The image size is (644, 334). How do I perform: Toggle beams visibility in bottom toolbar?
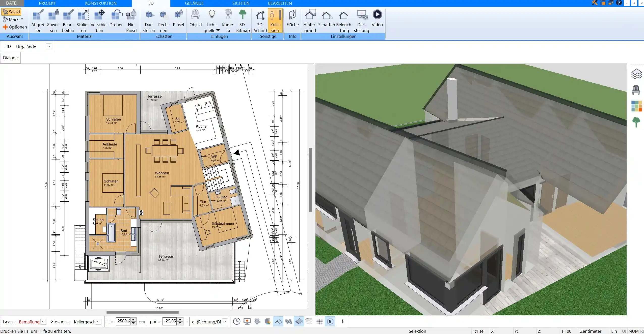pyautogui.click(x=288, y=321)
